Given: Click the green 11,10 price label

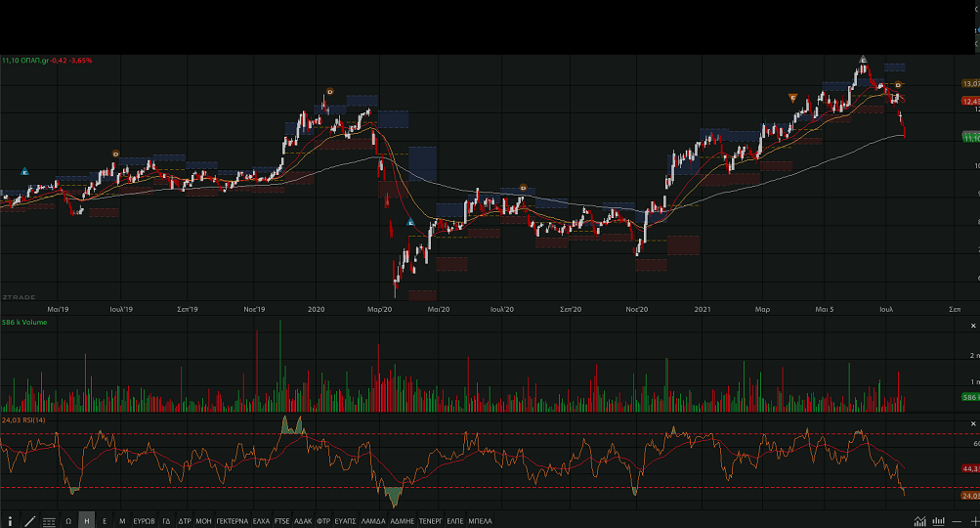Looking at the screenshot, I should click(970, 139).
